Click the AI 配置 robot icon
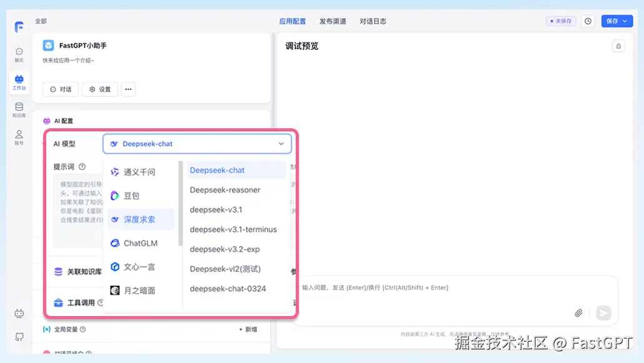This screenshot has height=363, width=644. coord(47,121)
